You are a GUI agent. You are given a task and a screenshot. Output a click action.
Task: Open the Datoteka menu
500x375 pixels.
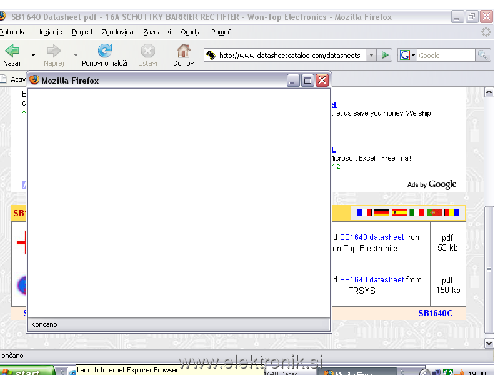pyautogui.click(x=12, y=32)
